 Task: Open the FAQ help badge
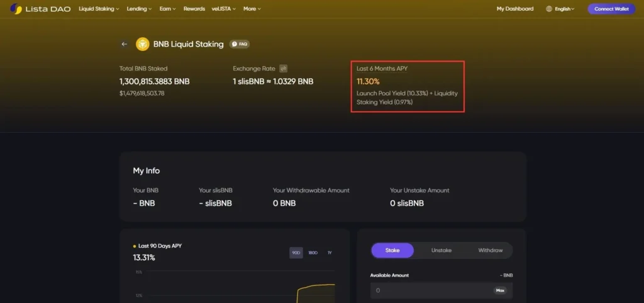(x=239, y=44)
